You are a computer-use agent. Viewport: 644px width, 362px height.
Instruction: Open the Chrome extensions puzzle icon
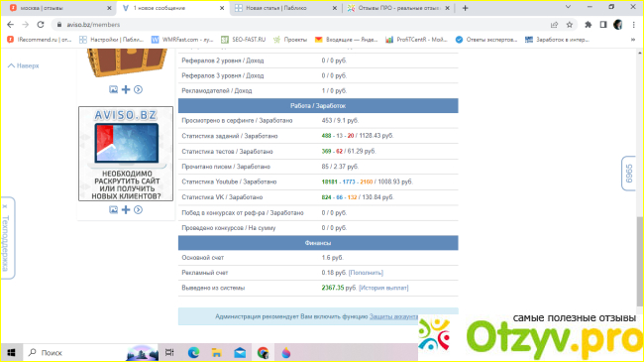point(589,25)
